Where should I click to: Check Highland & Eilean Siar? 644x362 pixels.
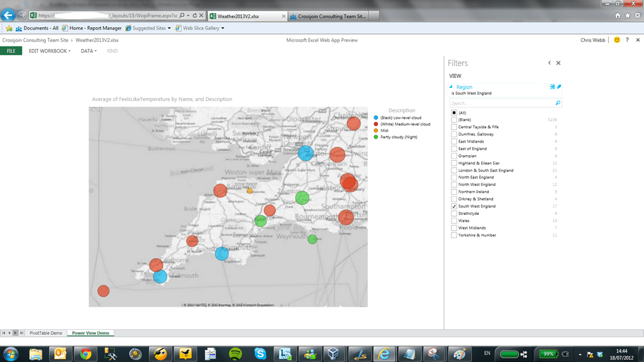click(x=454, y=163)
